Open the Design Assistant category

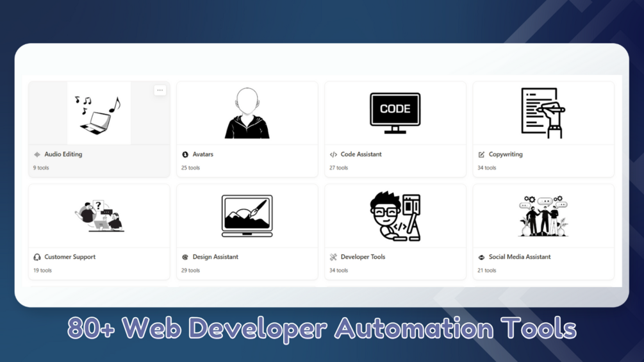(215, 257)
